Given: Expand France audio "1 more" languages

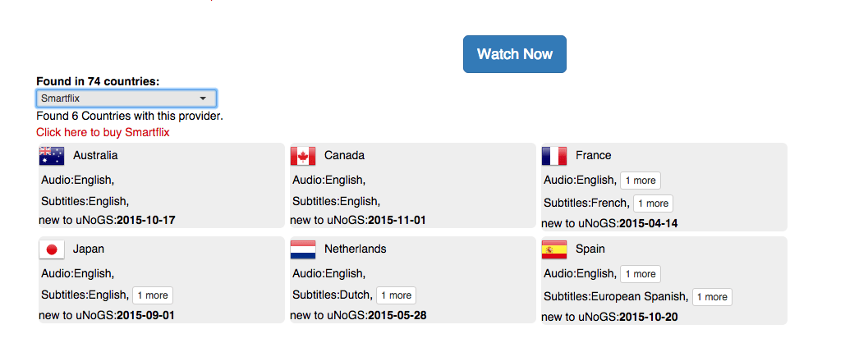Looking at the screenshot, I should coord(641,181).
